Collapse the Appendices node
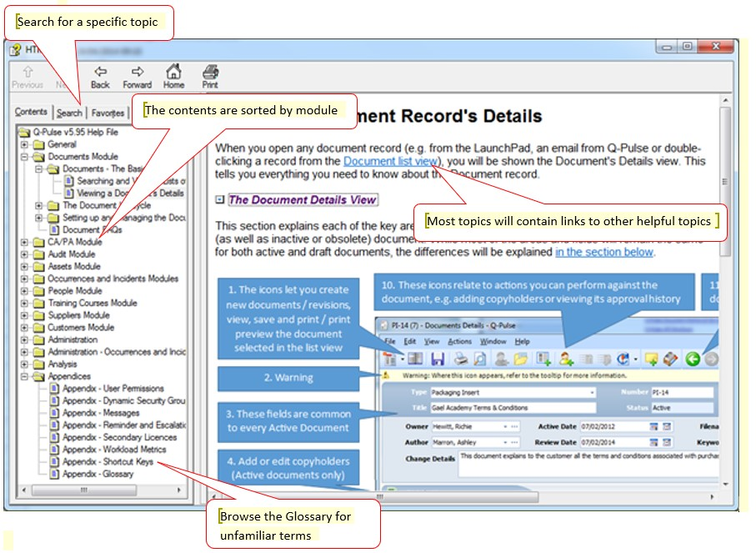 [24, 376]
